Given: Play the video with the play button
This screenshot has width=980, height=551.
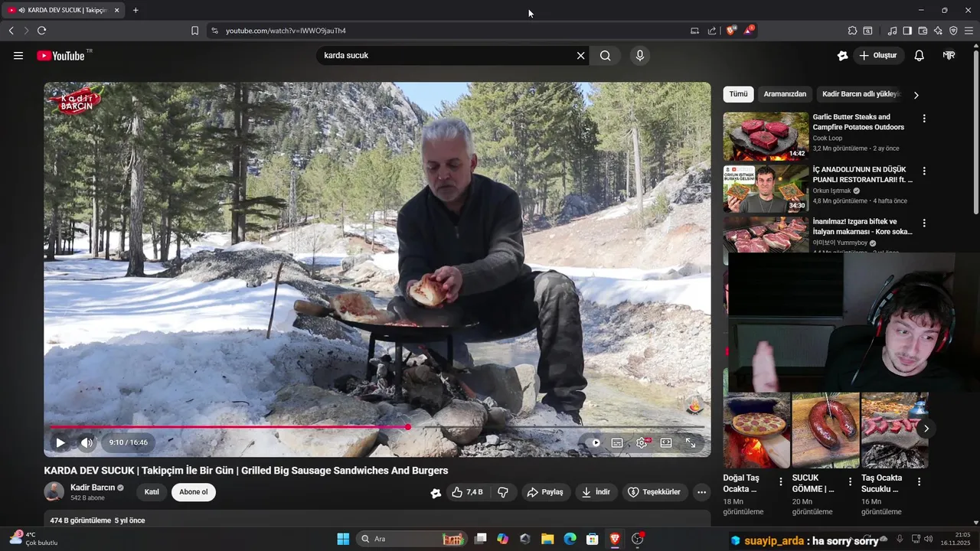Looking at the screenshot, I should pos(60,442).
